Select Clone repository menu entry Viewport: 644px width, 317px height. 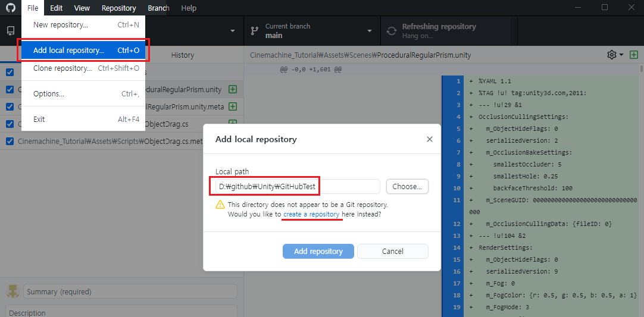pyautogui.click(x=83, y=68)
